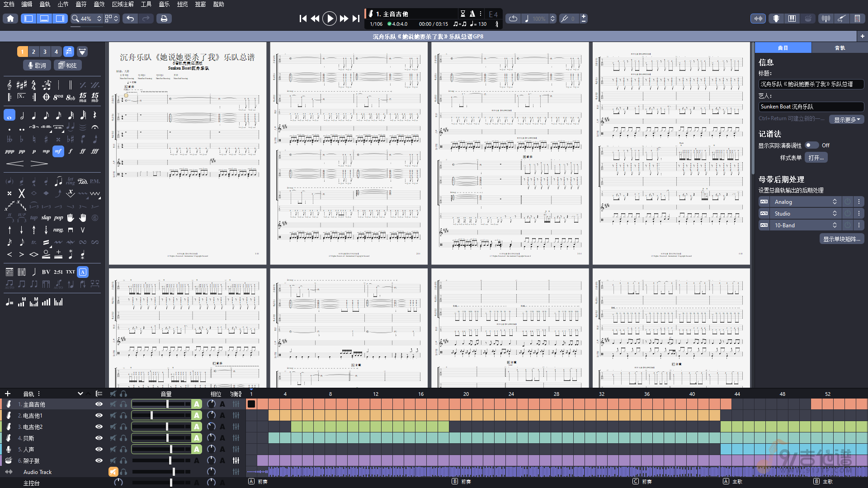Image resolution: width=868 pixels, height=488 pixels.
Task: Click the treble clef icon in the palette
Action: click(x=9, y=85)
